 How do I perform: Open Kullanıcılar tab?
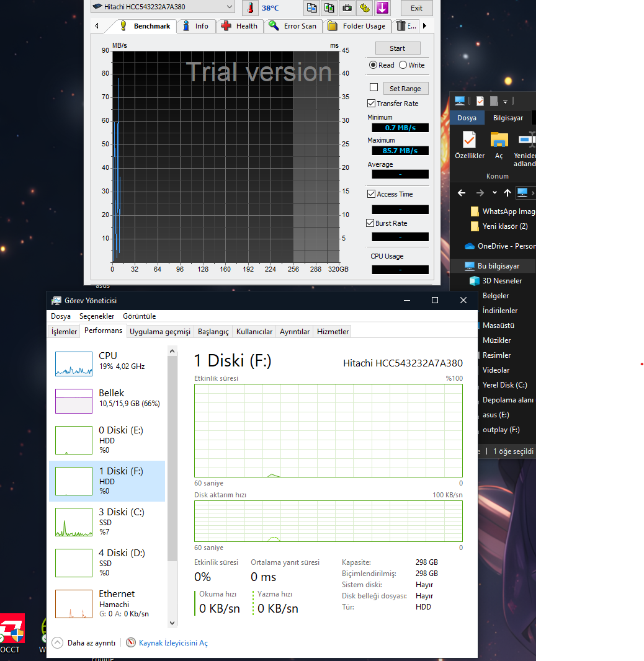click(x=254, y=332)
